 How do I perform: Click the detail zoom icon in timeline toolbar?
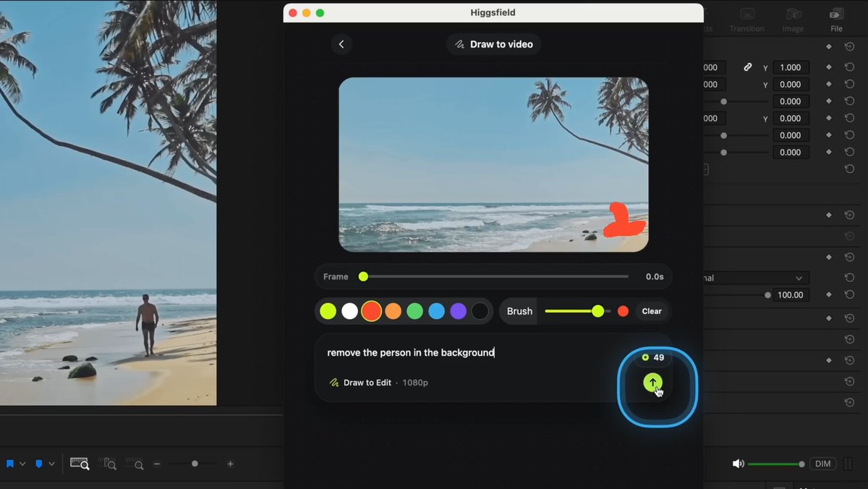(x=107, y=464)
